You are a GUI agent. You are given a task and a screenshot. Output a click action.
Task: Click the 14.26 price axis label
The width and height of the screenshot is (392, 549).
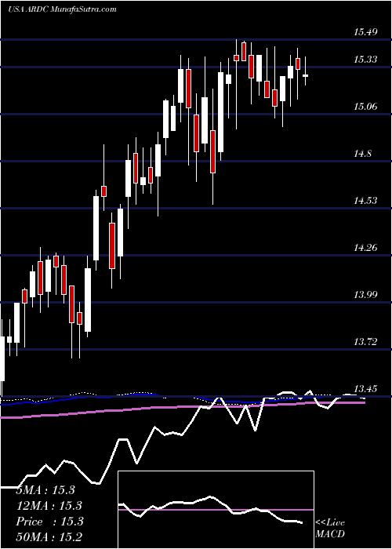(365, 248)
